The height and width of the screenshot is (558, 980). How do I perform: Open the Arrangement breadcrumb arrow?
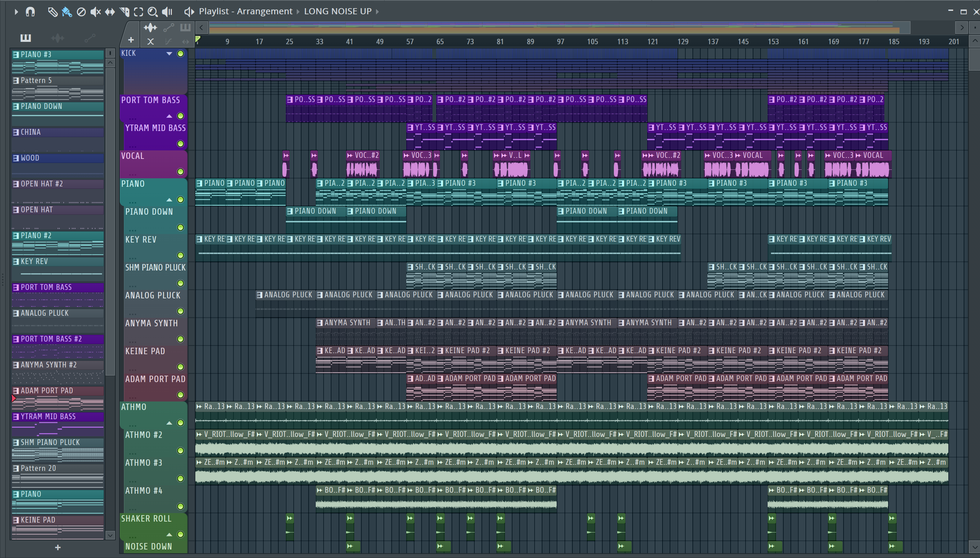(298, 12)
